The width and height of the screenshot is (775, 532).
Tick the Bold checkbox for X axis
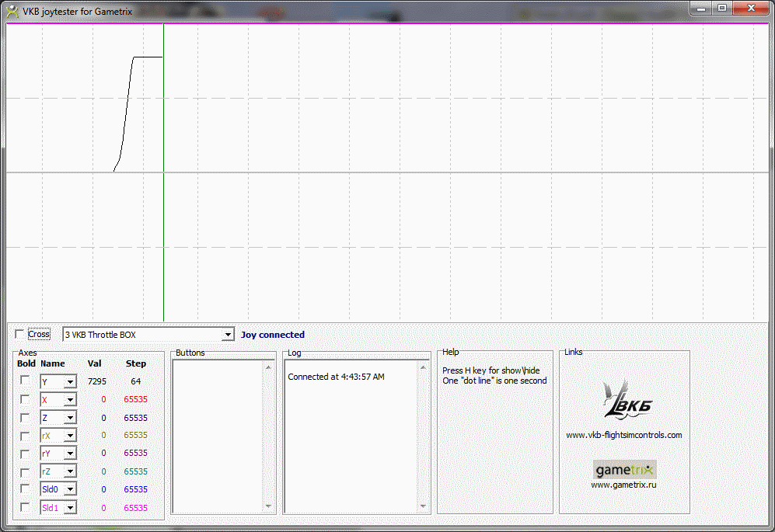coord(24,399)
